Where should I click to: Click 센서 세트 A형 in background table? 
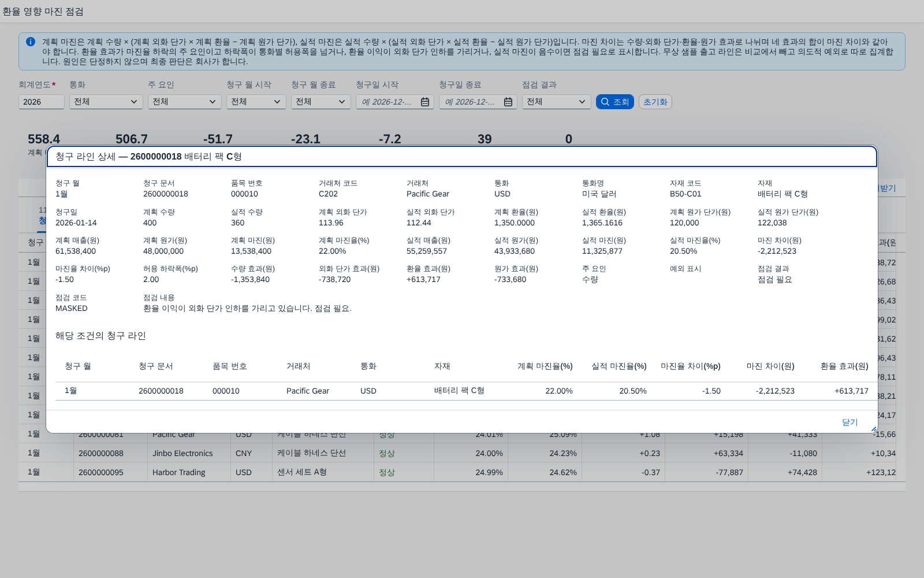pyautogui.click(x=302, y=472)
